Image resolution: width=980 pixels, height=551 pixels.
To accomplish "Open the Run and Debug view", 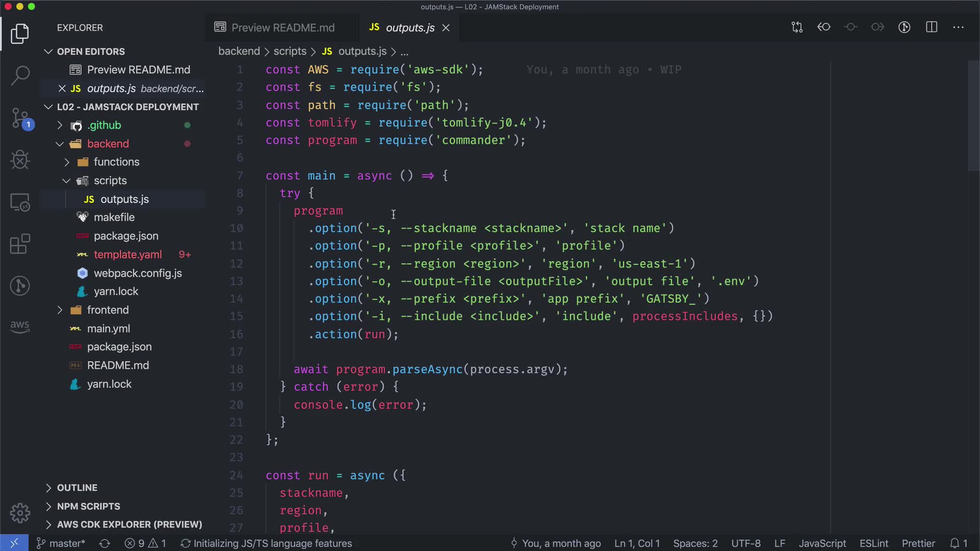I will (x=20, y=160).
